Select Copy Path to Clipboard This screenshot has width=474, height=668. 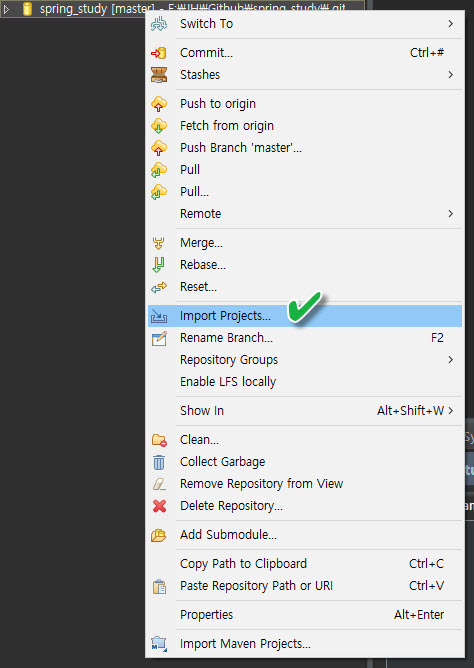coord(305,564)
